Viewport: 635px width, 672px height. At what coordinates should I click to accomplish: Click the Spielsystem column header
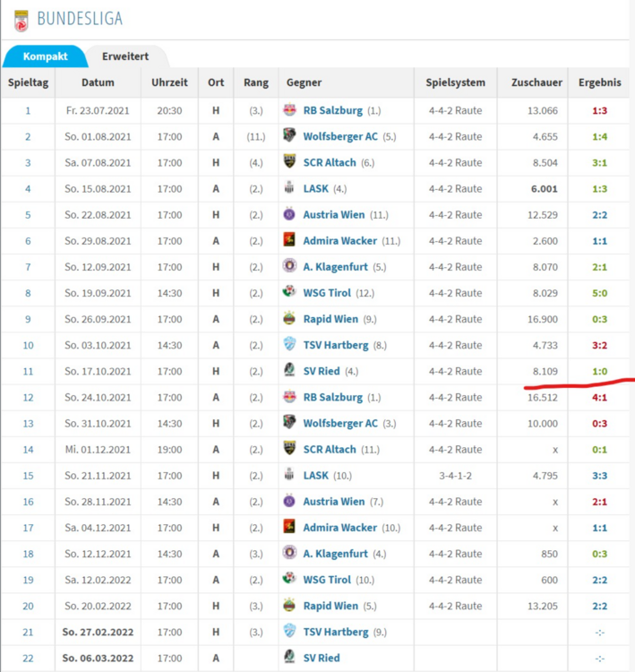coord(456,82)
